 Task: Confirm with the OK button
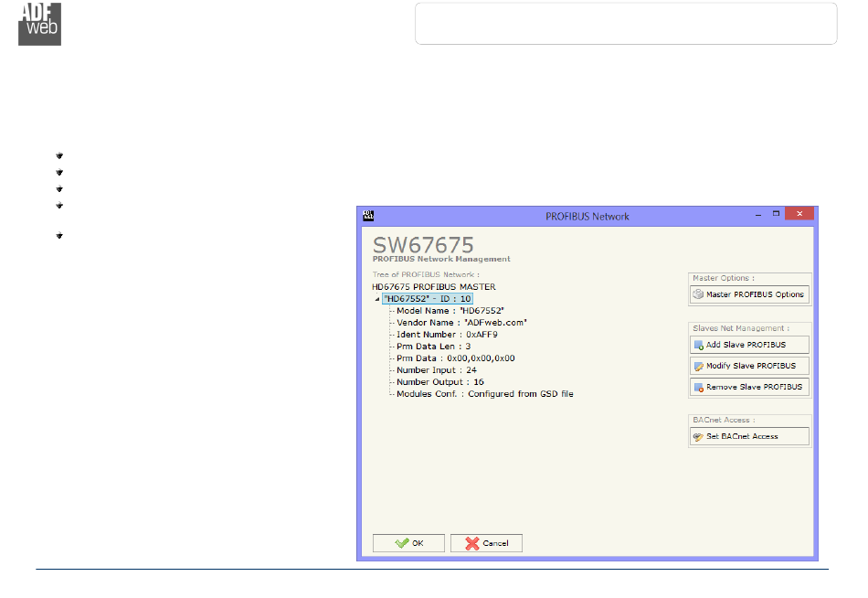(x=408, y=543)
